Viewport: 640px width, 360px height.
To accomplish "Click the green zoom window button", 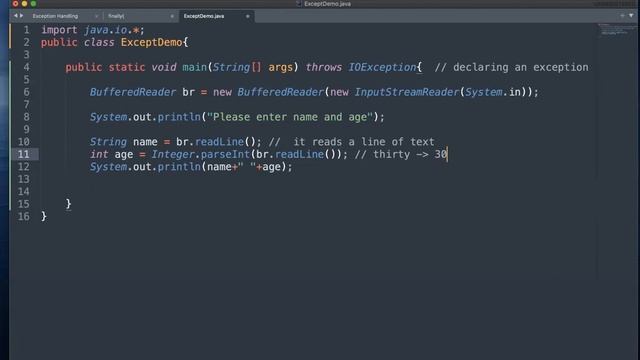I will click(33, 4).
